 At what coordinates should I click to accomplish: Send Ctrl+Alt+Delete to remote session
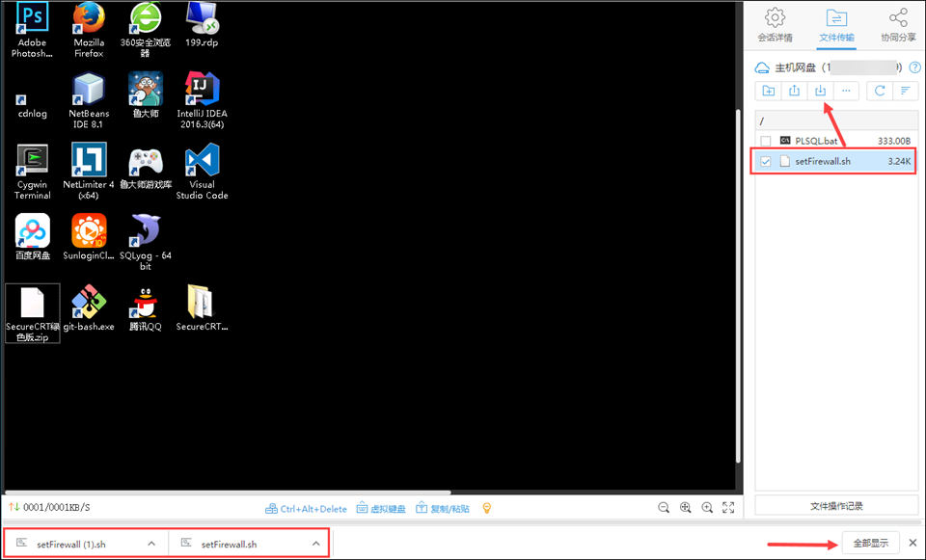click(306, 509)
